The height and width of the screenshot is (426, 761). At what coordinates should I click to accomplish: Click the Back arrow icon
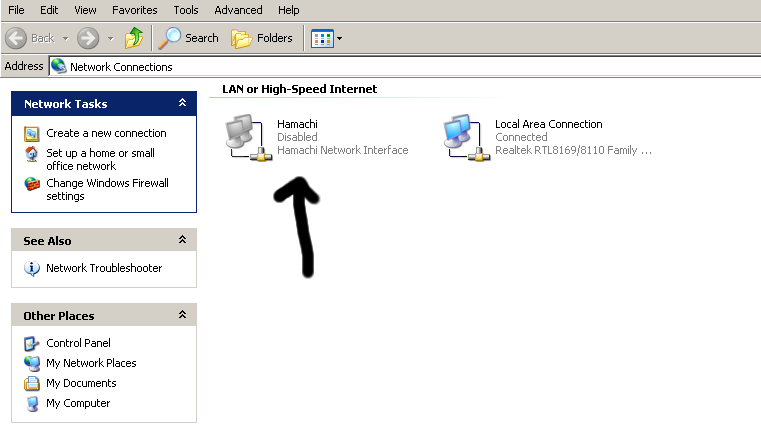coord(16,38)
